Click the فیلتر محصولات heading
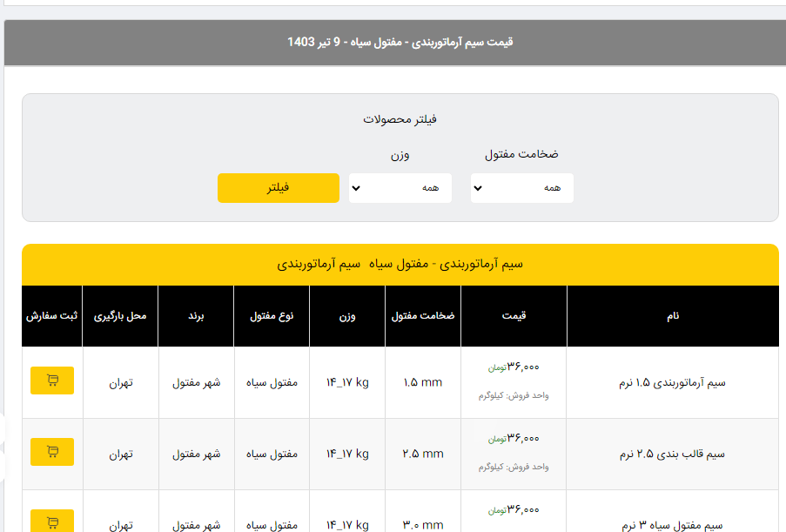The image size is (786, 532). coord(400,119)
